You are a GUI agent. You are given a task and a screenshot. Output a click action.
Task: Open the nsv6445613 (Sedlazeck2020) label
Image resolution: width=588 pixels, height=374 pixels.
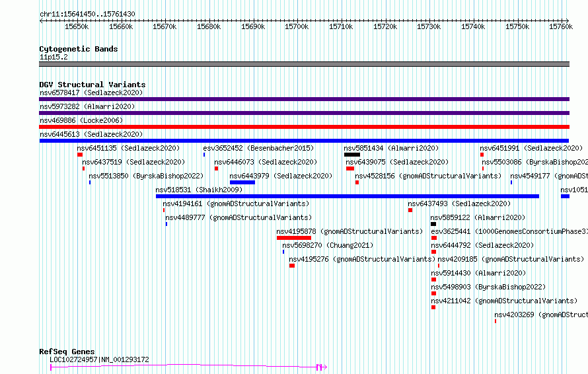91,134
